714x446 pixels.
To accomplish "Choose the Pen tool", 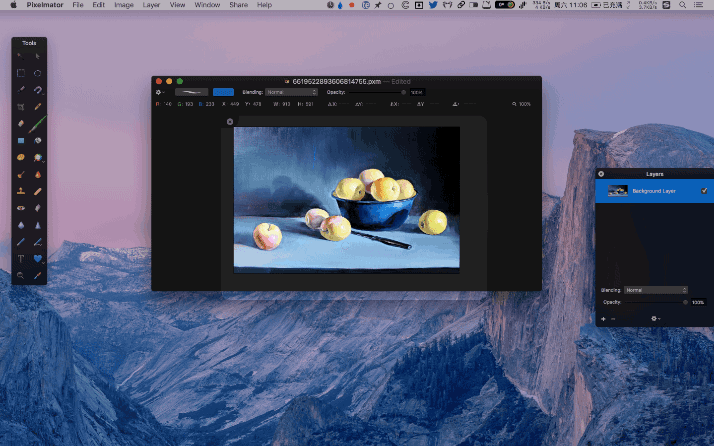I will [21, 242].
